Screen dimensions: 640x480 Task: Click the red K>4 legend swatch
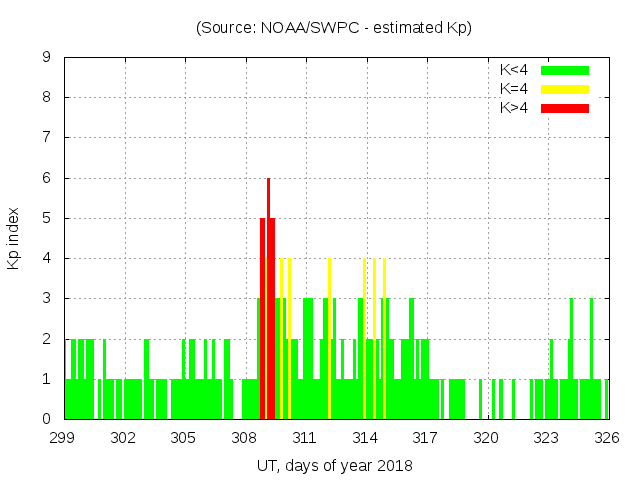(565, 108)
